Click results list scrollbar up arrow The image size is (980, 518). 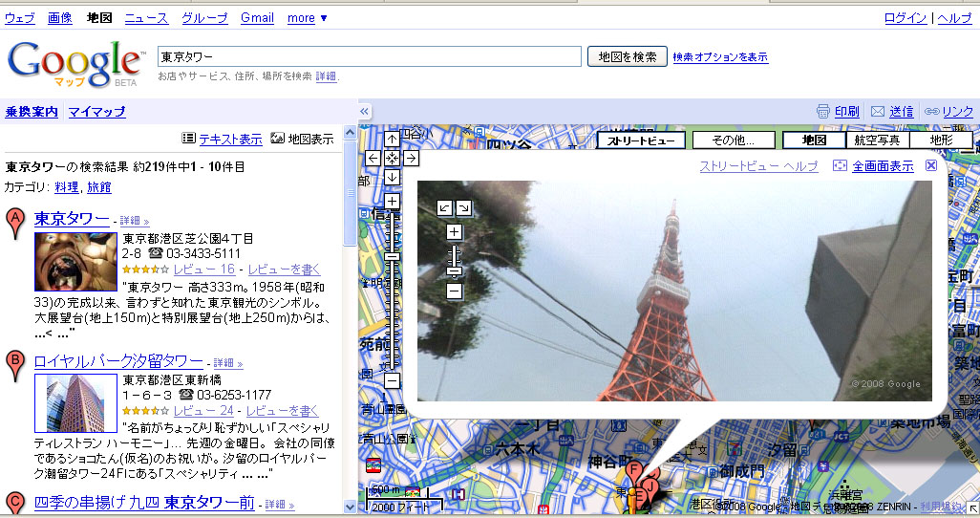pyautogui.click(x=350, y=133)
